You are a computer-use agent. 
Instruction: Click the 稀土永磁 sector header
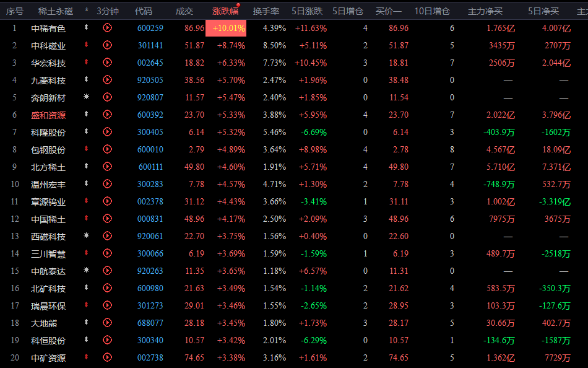(x=55, y=11)
